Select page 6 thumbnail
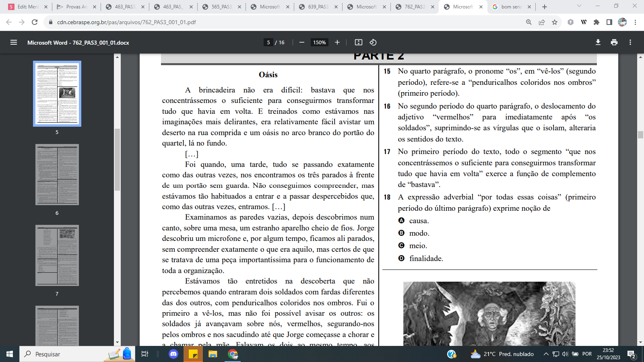 (57, 175)
